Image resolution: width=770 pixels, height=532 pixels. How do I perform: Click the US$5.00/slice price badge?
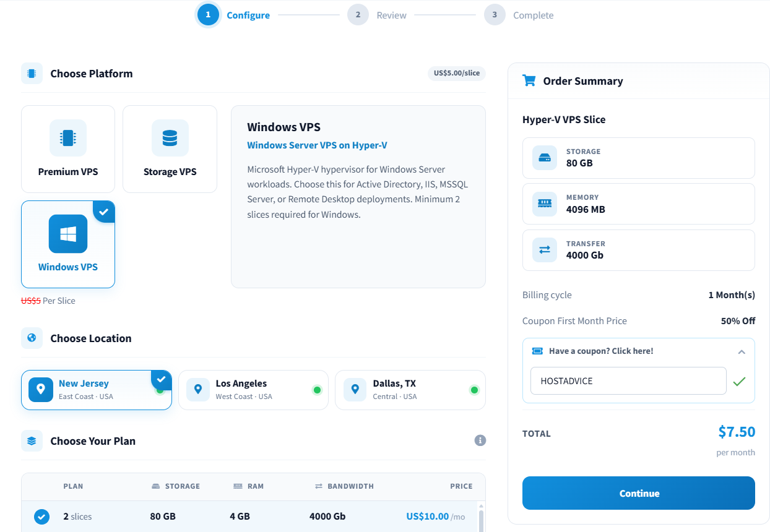[457, 73]
